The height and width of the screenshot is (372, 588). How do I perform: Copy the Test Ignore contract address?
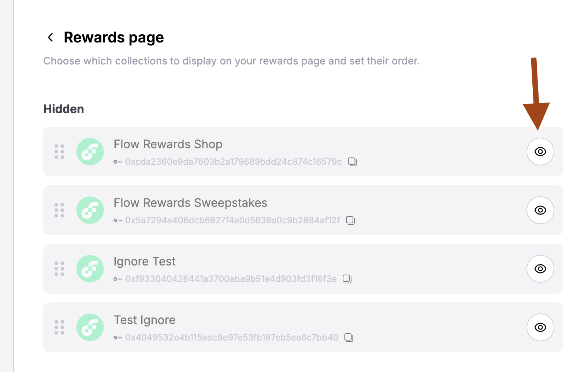pyautogui.click(x=349, y=337)
